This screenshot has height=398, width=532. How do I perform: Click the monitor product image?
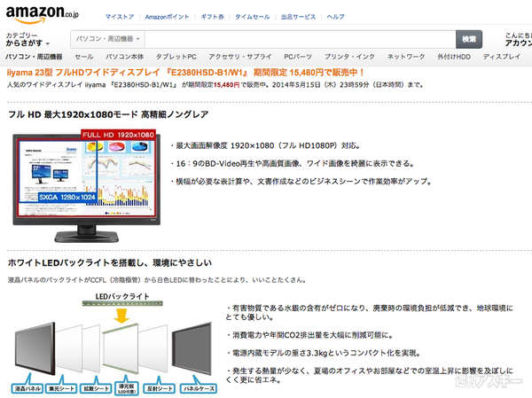click(86, 188)
